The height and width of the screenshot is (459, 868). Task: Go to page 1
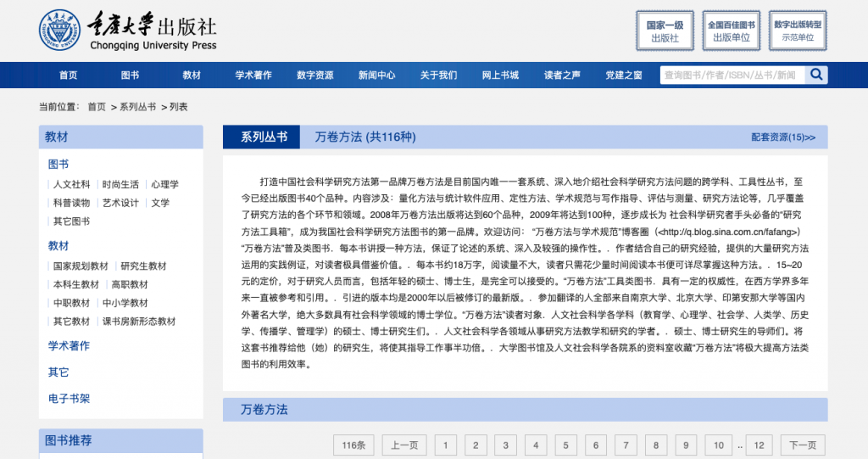446,445
